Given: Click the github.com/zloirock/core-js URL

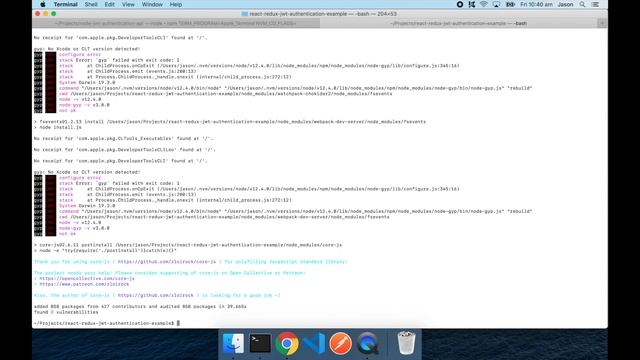Looking at the screenshot, I should click(x=167, y=262).
